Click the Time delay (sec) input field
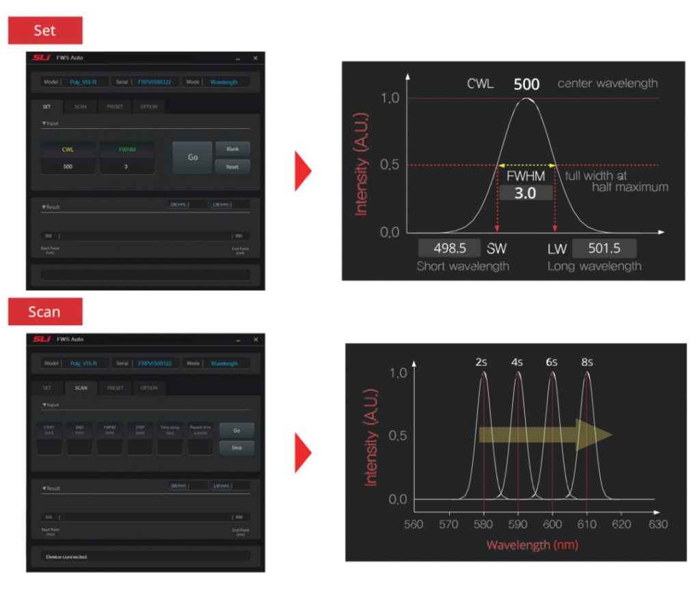 (x=170, y=447)
